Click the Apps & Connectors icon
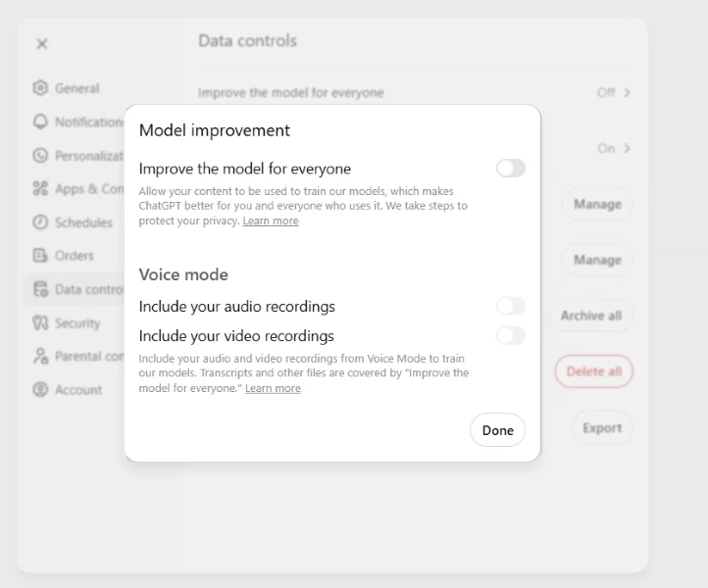This screenshot has height=588, width=708. point(40,188)
